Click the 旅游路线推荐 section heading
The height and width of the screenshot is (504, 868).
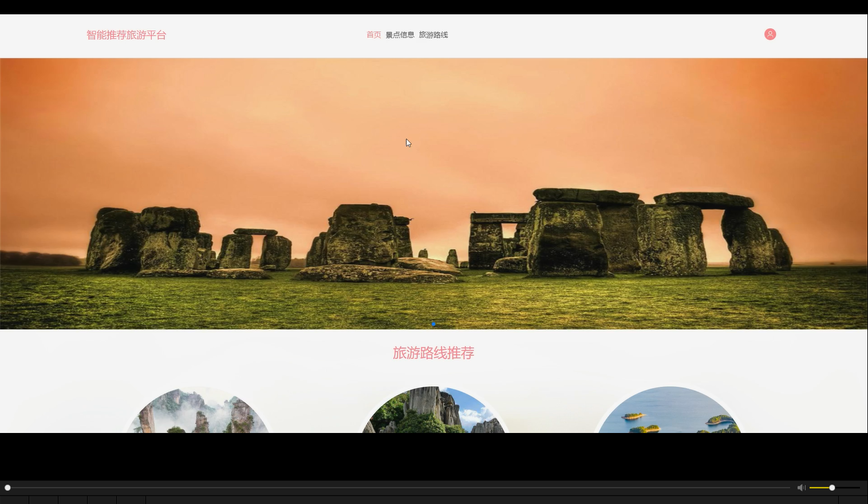click(x=433, y=353)
